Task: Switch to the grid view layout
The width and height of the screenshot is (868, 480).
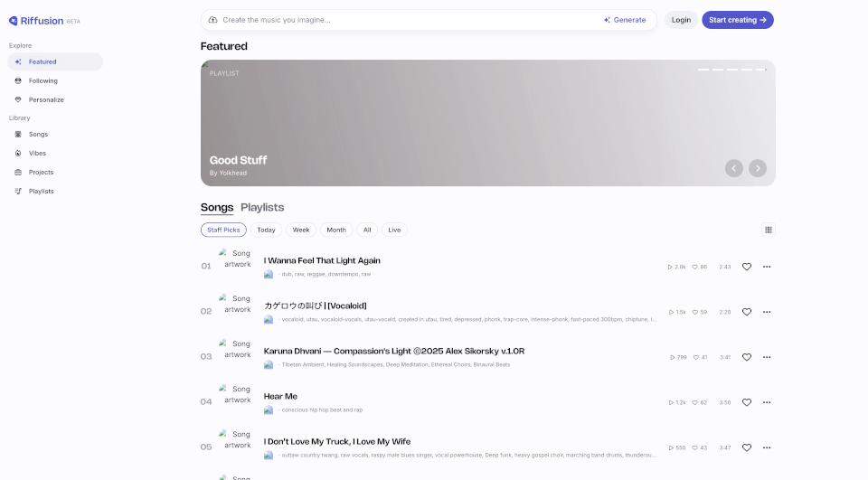Action: [769, 230]
